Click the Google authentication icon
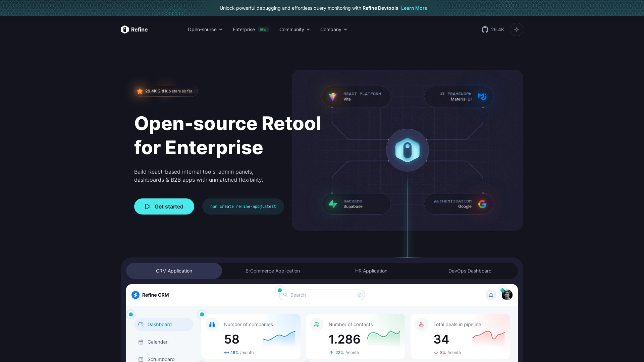The height and width of the screenshot is (362, 644). [482, 204]
